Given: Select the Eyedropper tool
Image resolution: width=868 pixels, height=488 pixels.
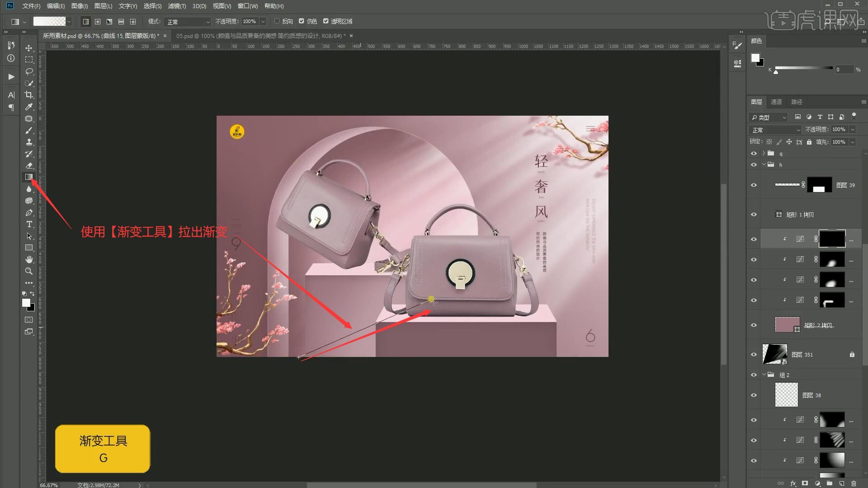Looking at the screenshot, I should tap(29, 107).
